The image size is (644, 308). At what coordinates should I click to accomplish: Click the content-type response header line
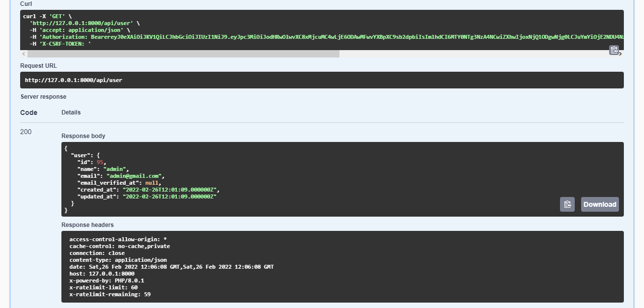pyautogui.click(x=118, y=259)
